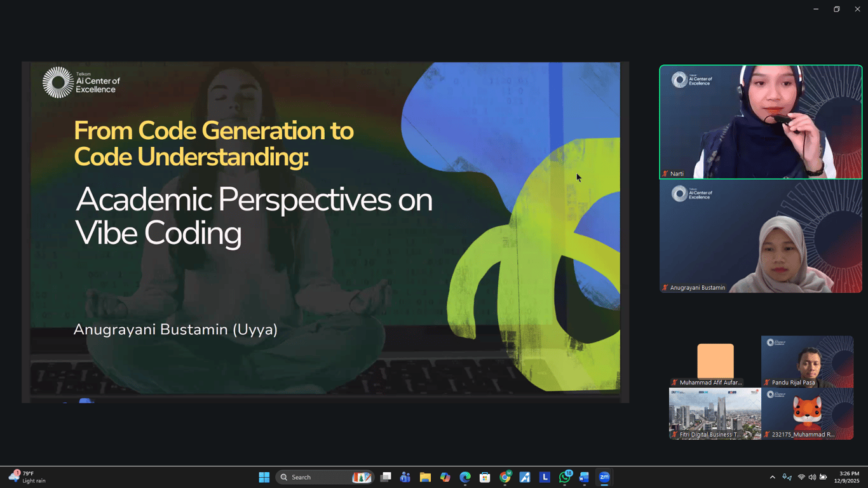This screenshot has height=488, width=868.
Task: Open the Word icon in the taskbar
Action: click(x=585, y=477)
